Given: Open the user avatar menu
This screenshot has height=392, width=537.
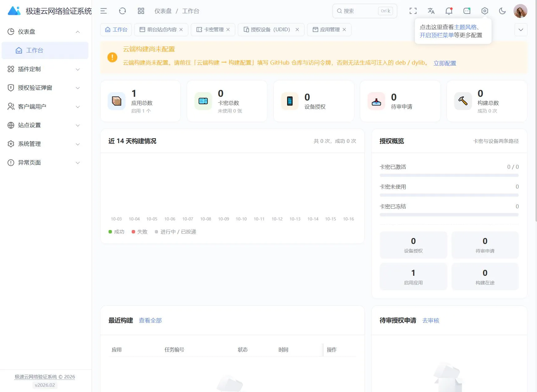Looking at the screenshot, I should click(x=520, y=11).
